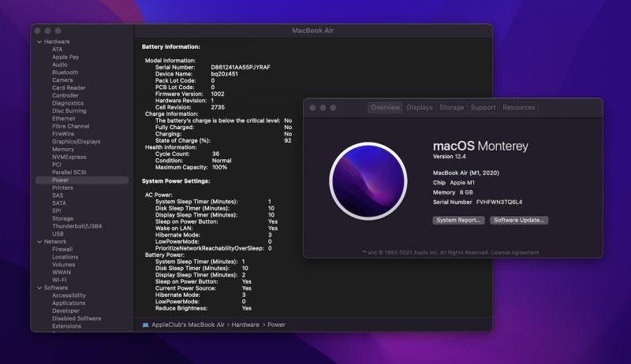
Task: Select SAS in the sidebar
Action: coord(58,195)
